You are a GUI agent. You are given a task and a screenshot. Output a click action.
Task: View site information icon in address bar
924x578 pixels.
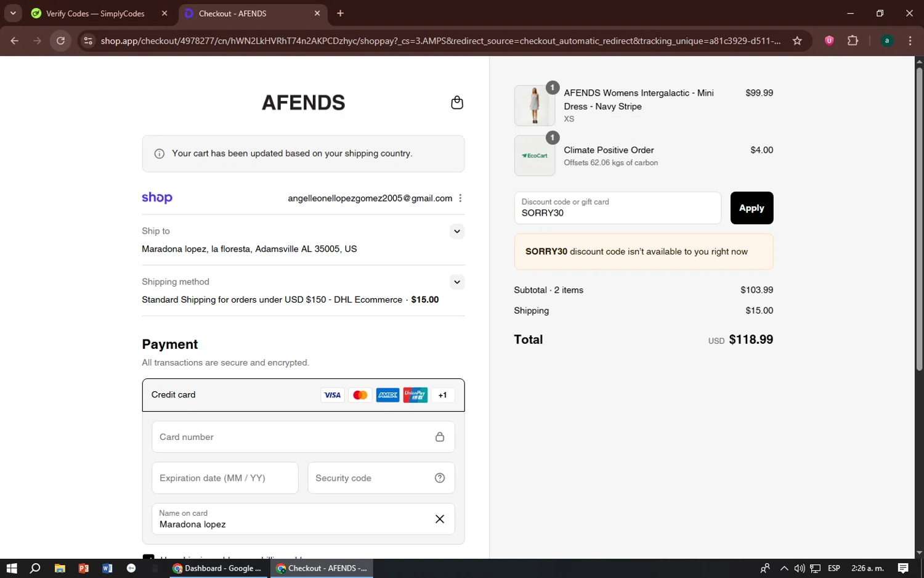(88, 41)
